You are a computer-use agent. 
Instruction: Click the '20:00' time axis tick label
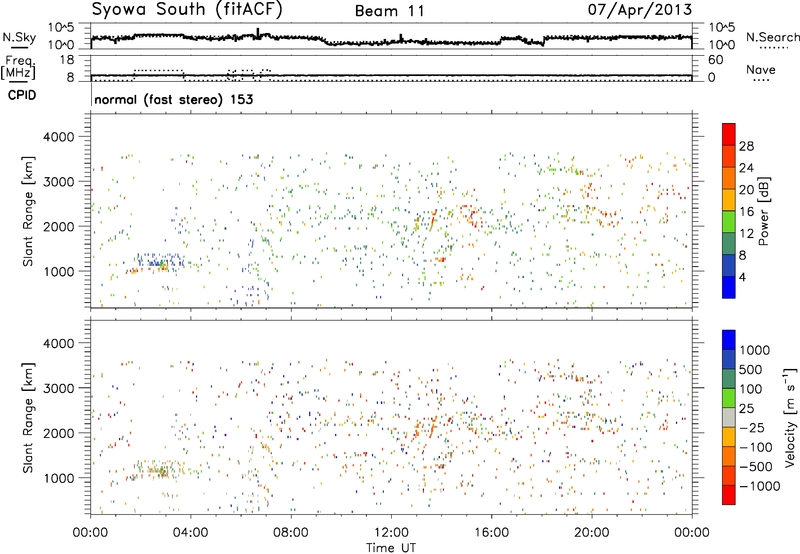tap(591, 533)
